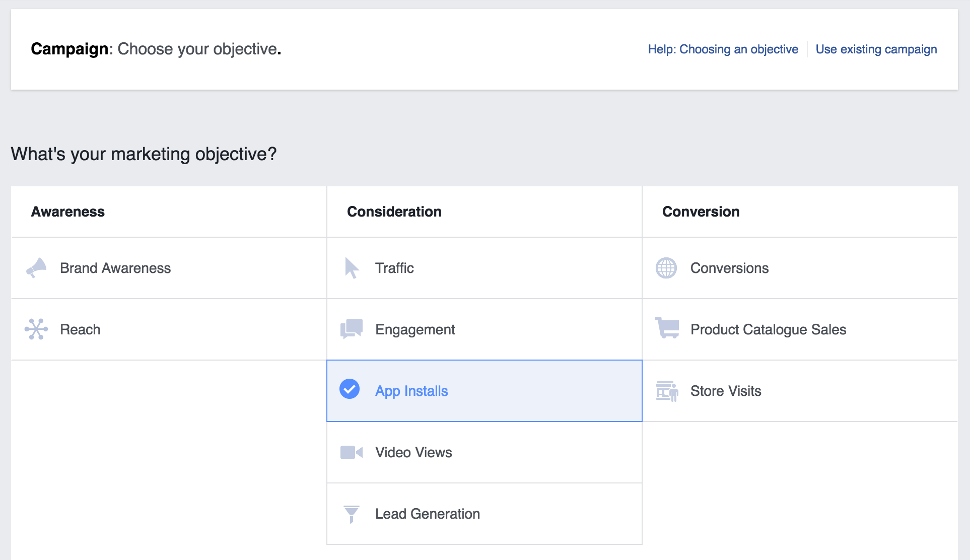Click the Campaign: Choose your objective heading
970x560 pixels.
[156, 49]
